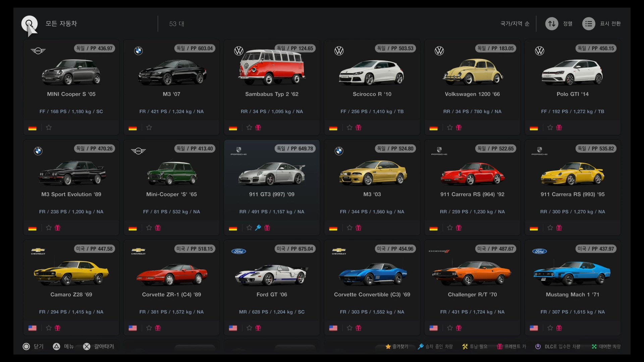644x362 pixels.
Task: Toggle favorite star on Ford GT '06 card
Action: pyautogui.click(x=249, y=328)
